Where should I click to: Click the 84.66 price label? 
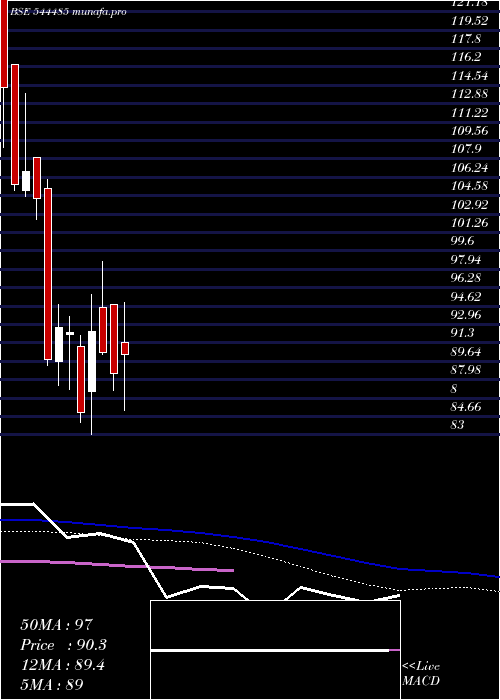click(466, 407)
